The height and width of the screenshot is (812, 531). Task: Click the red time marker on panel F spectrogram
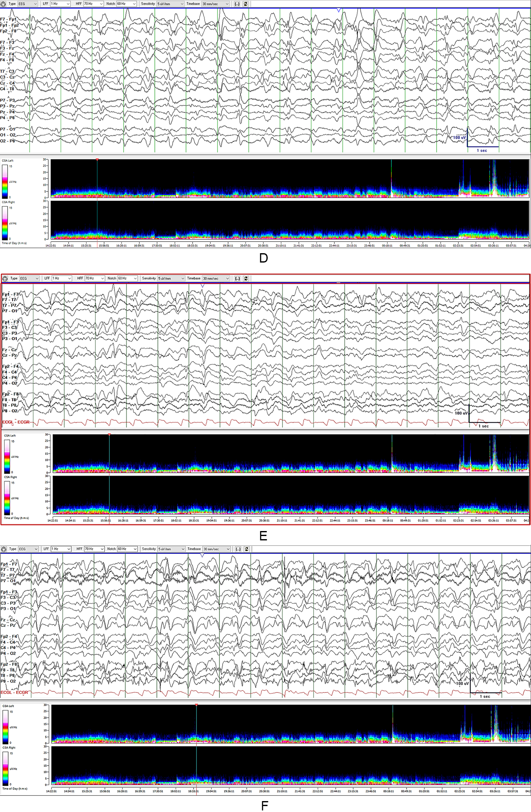coord(196,705)
